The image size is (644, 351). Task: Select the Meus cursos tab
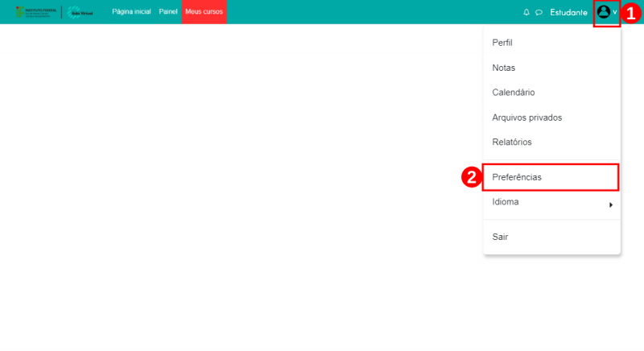tap(204, 11)
